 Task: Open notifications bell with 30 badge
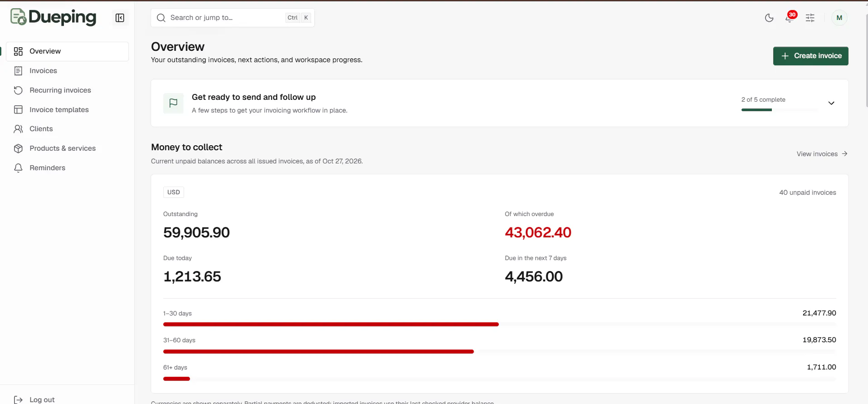790,18
